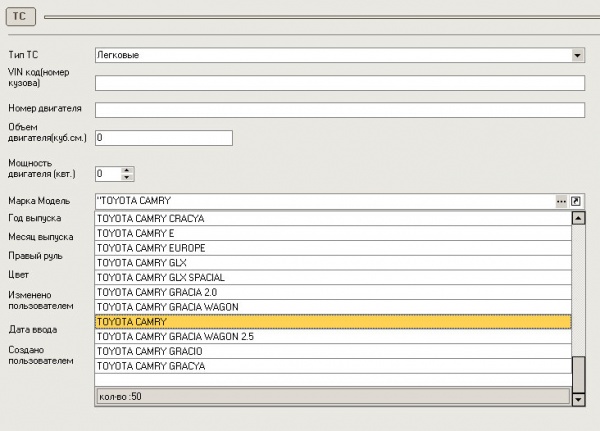Click the Объем двигателя input field
The image size is (600, 431).
163,138
